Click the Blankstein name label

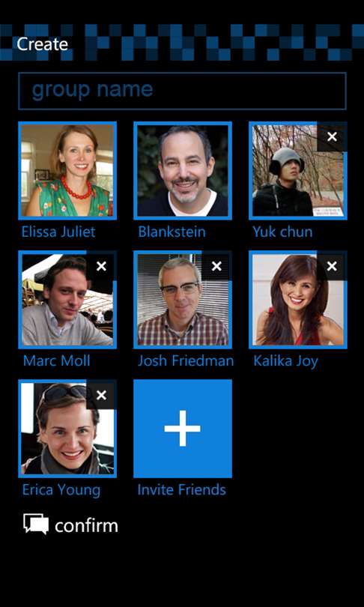[x=172, y=232]
